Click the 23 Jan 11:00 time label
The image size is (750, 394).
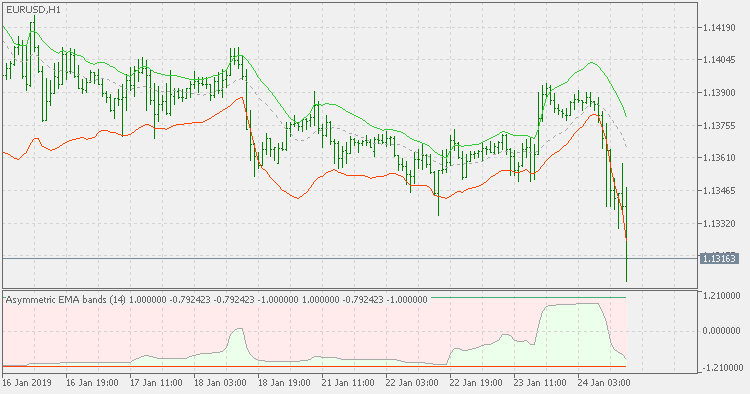(540, 383)
